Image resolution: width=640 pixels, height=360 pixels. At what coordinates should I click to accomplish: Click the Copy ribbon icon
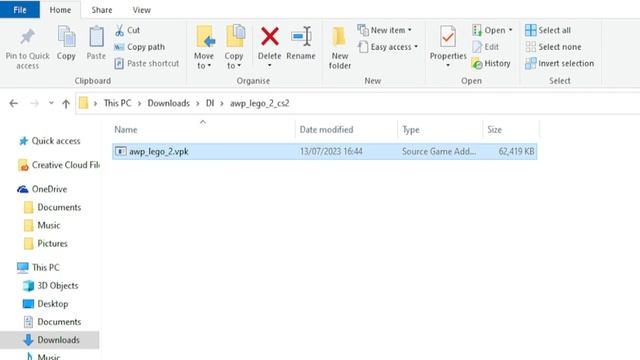point(66,37)
